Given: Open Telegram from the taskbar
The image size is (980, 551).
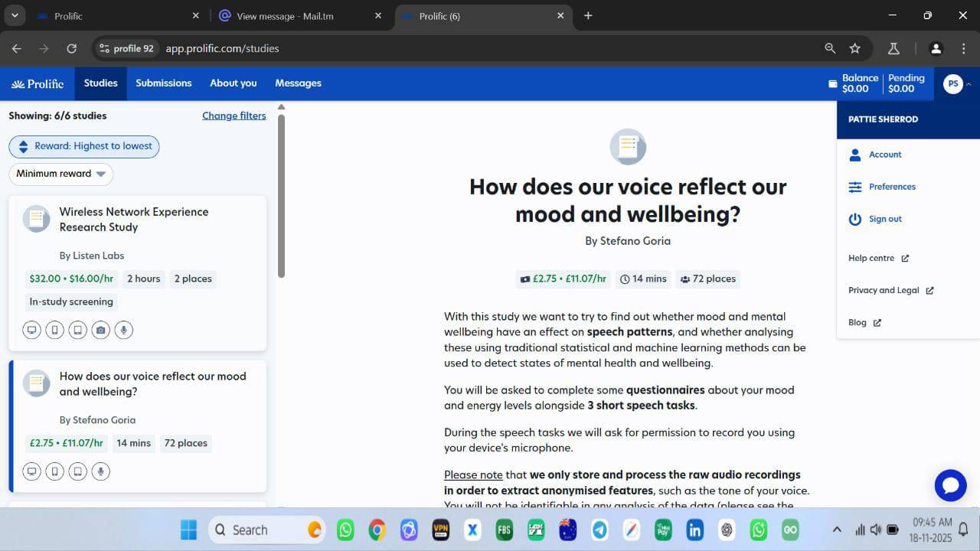Looking at the screenshot, I should point(599,530).
